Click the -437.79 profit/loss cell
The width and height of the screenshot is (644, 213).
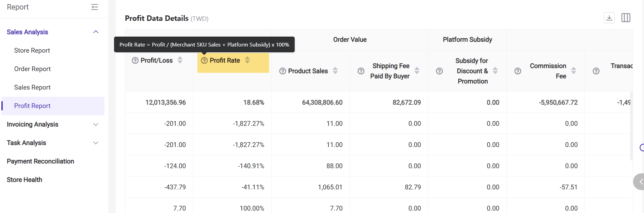tap(175, 187)
